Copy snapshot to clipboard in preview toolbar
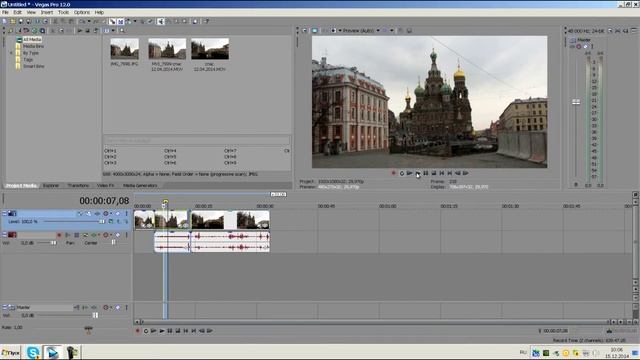640x360 pixels. click(x=400, y=31)
